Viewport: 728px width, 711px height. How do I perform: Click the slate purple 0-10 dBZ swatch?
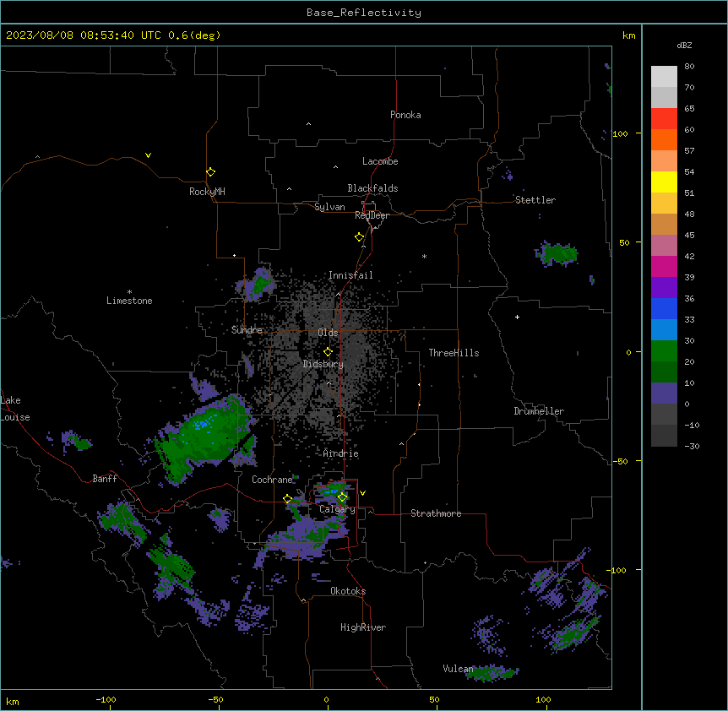(x=664, y=393)
